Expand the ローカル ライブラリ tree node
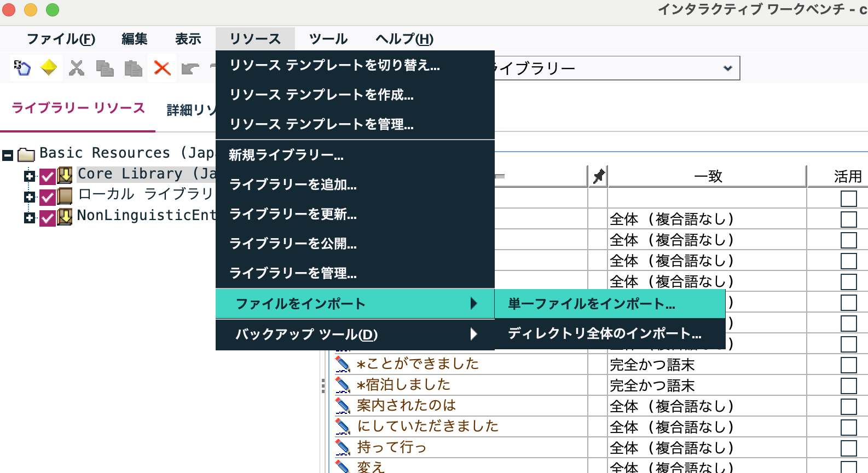 pyautogui.click(x=30, y=197)
